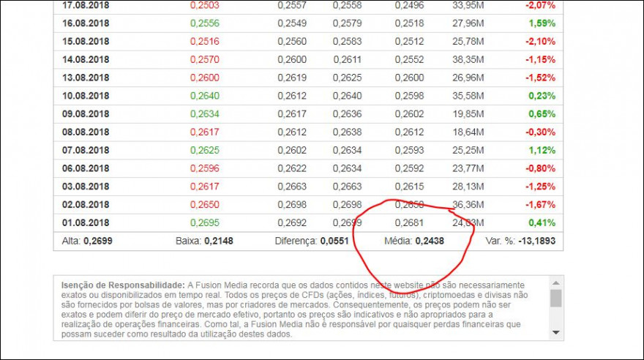
Task: Select the date 03.08.2018
Action: point(86,187)
